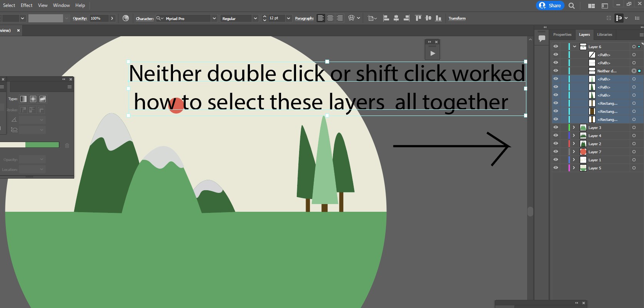The height and width of the screenshot is (308, 644).
Task: Expand Layer 4 contents
Action: (574, 136)
